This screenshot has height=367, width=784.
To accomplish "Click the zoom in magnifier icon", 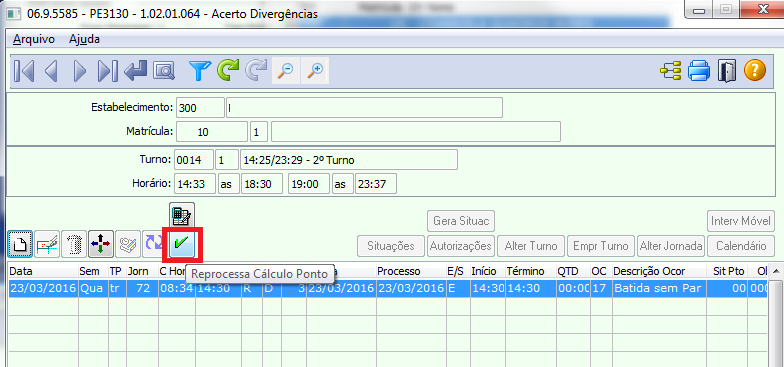I will pos(315,71).
